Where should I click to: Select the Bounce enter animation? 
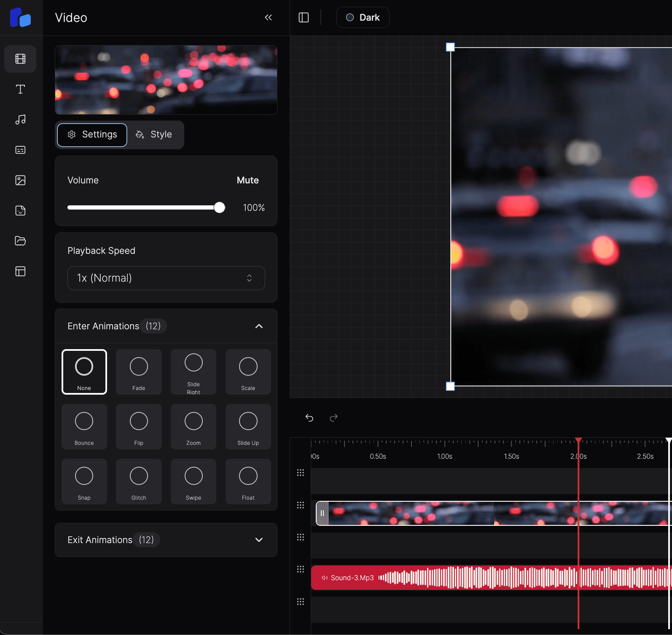(84, 426)
